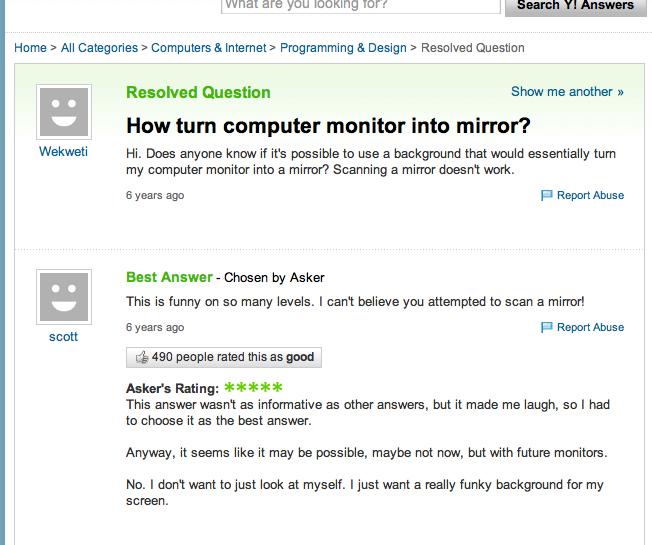The height and width of the screenshot is (545, 652).
Task: Click the Resolved Question green heading
Action: coord(198,93)
